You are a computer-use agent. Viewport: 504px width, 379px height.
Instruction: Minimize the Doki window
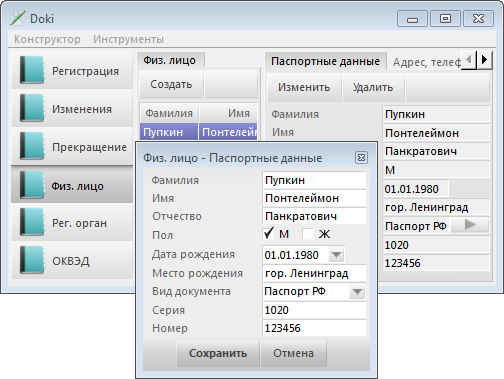click(412, 19)
